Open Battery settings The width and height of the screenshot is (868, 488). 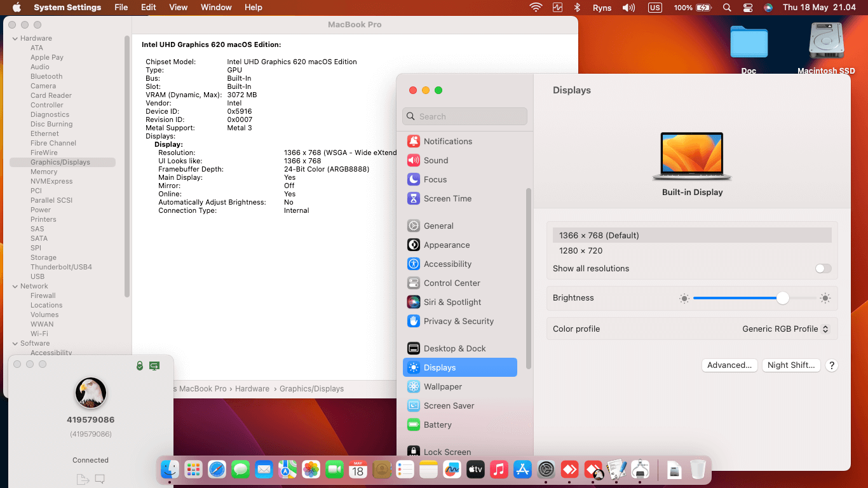tap(459, 424)
